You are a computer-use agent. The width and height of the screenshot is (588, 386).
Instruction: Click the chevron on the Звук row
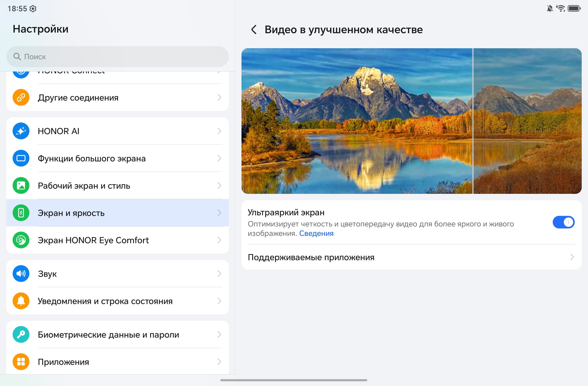tap(219, 274)
